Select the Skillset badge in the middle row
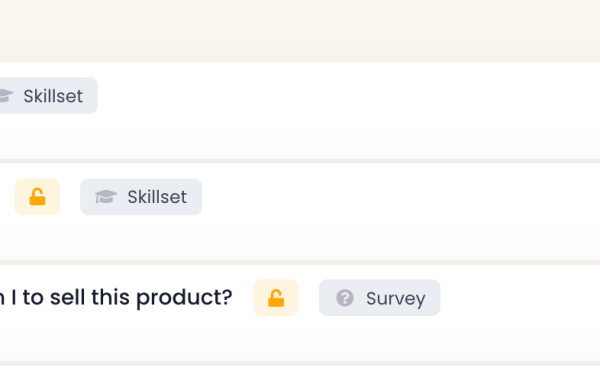600x374 pixels. coord(141,197)
